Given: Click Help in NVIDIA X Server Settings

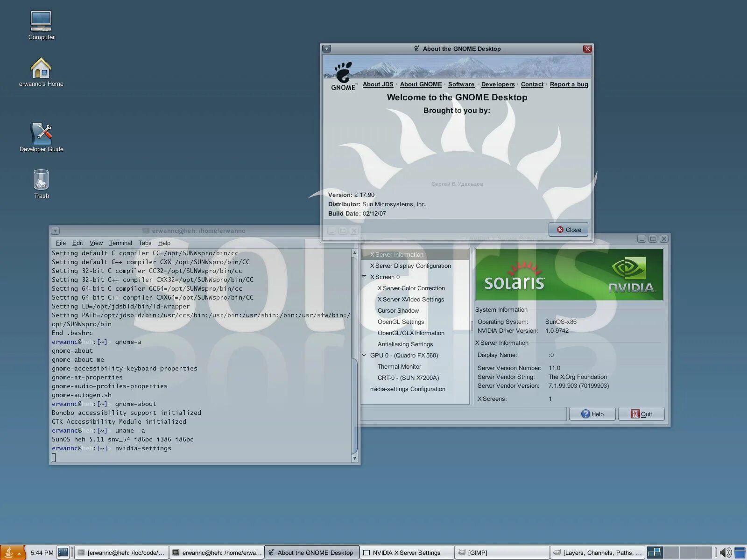Looking at the screenshot, I should pos(592,414).
